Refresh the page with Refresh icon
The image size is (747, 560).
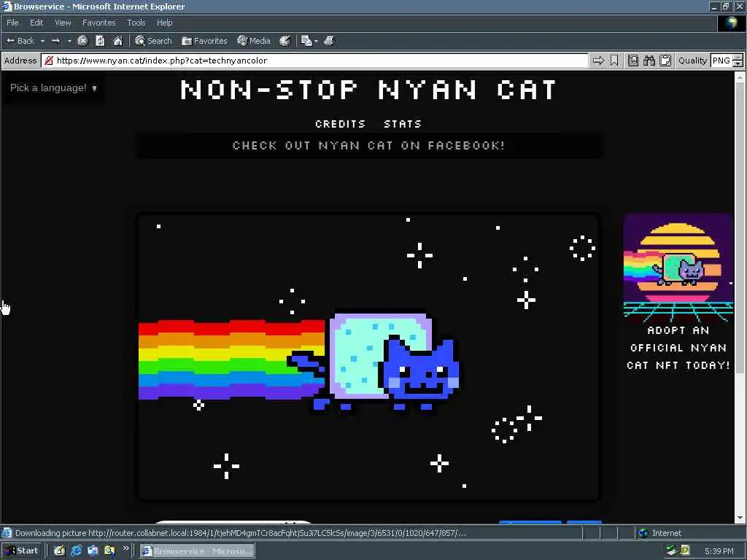point(100,41)
